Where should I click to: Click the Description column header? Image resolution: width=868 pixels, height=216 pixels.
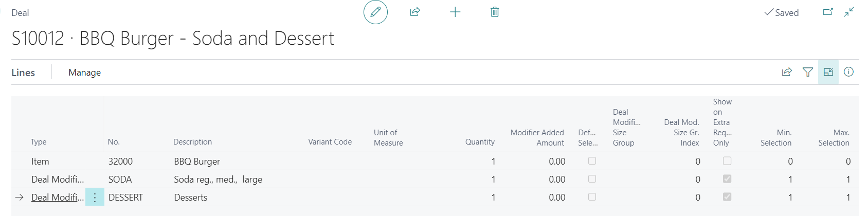click(192, 142)
